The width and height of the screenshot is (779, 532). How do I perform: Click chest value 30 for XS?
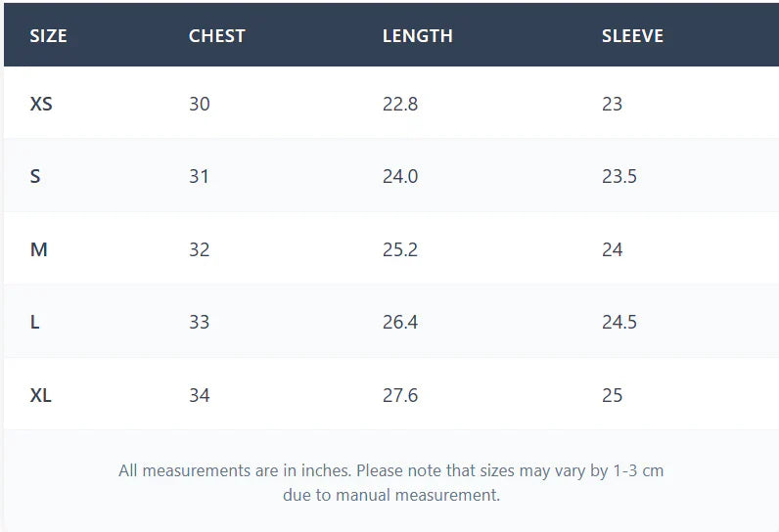coord(199,104)
